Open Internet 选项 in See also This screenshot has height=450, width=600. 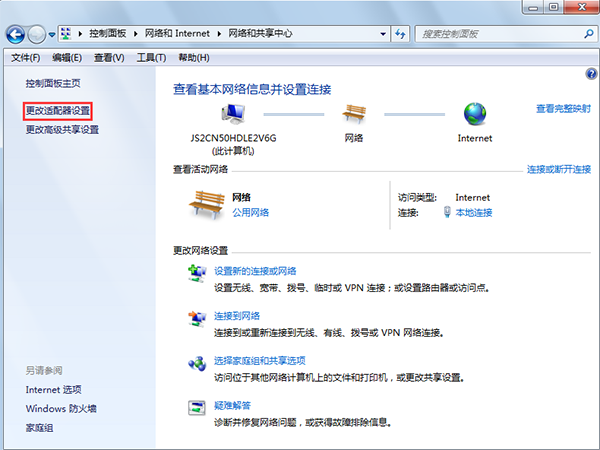click(54, 390)
